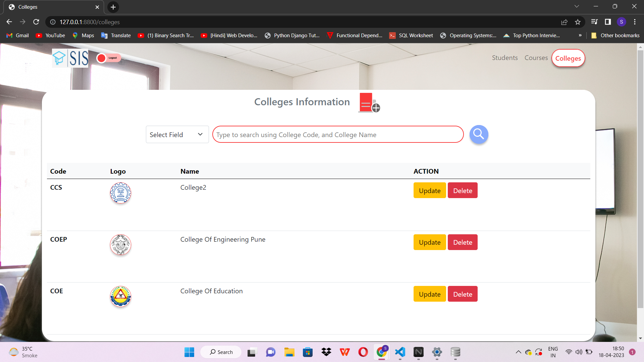The image size is (644, 362).
Task: Expand the Select Field dropdown
Action: click(x=177, y=134)
